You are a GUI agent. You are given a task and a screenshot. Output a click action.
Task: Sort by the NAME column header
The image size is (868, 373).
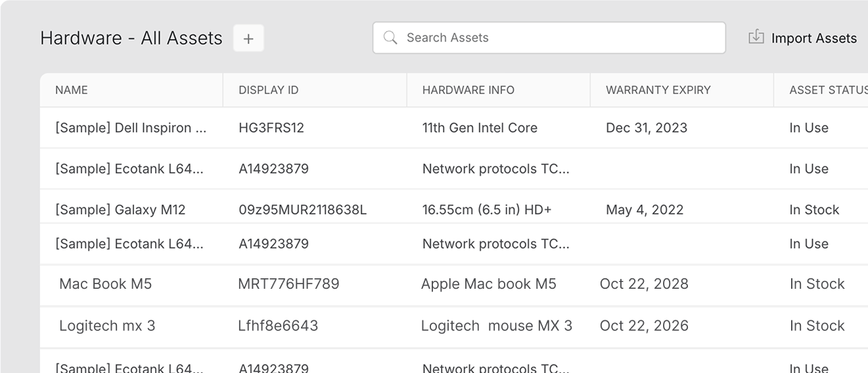[x=72, y=90]
